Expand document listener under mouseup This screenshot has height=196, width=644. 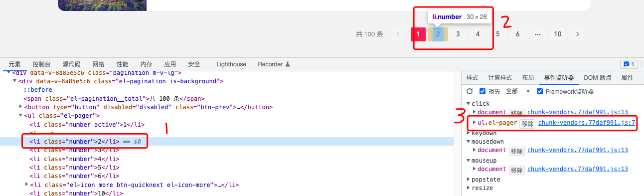tap(475, 169)
